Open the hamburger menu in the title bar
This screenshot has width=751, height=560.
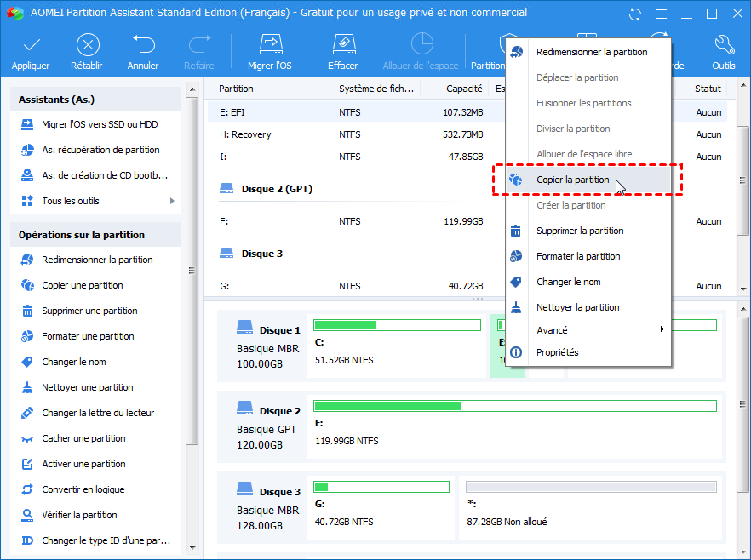pyautogui.click(x=661, y=14)
